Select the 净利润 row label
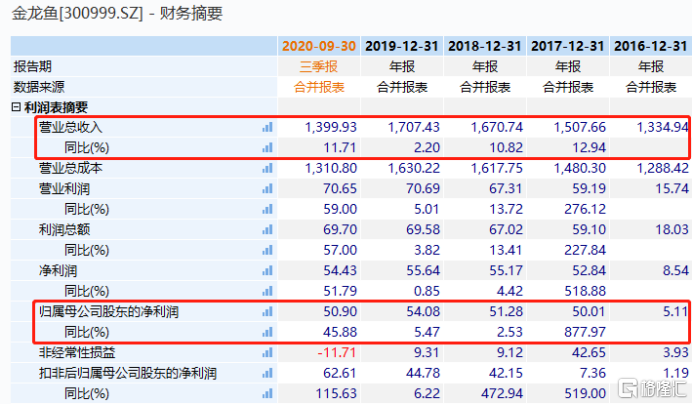This screenshot has height=405, width=693. click(x=58, y=271)
